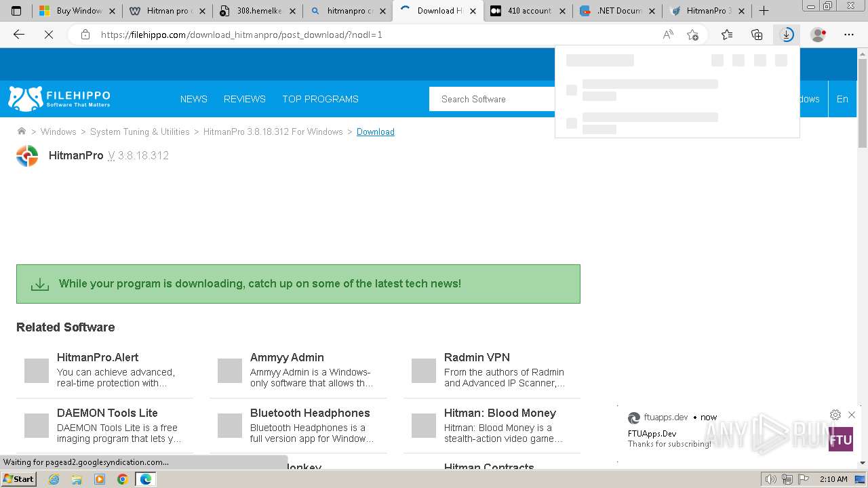Close the Buy Windows tab
The height and width of the screenshot is (488, 868).
tap(112, 11)
